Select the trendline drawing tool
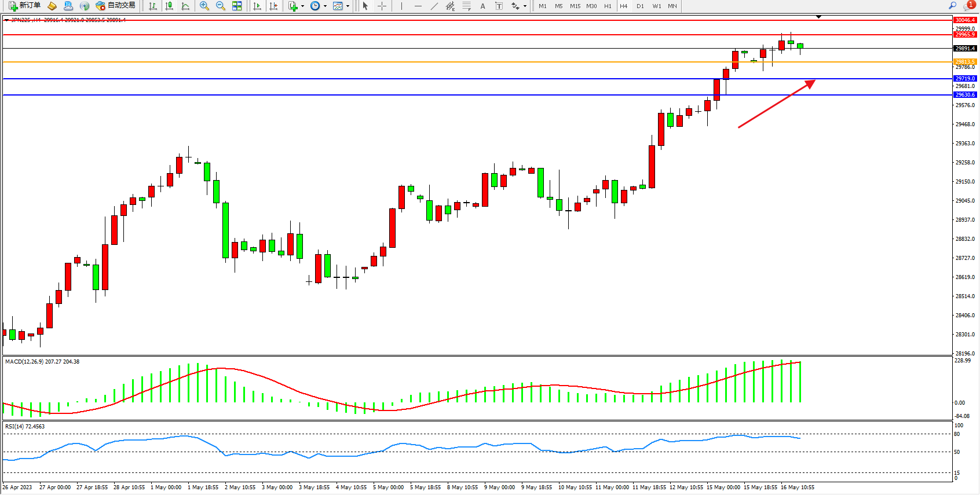980x495 pixels. tap(434, 6)
